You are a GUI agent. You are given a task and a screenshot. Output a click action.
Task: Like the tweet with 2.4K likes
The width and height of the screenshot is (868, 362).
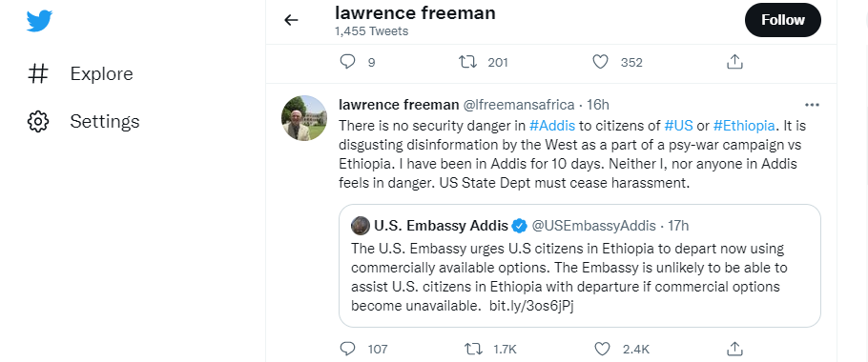[x=602, y=349]
